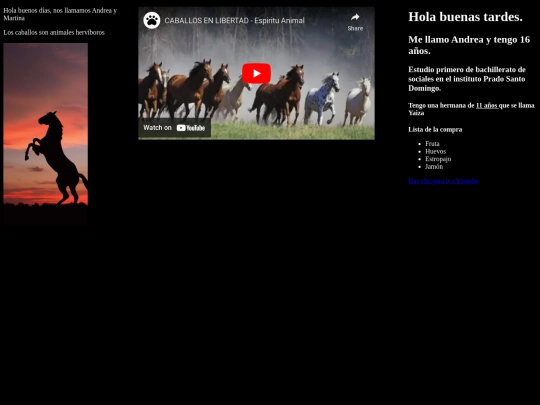Click list item Fruta
Viewport: 540px width, 405px height.
coord(432,144)
